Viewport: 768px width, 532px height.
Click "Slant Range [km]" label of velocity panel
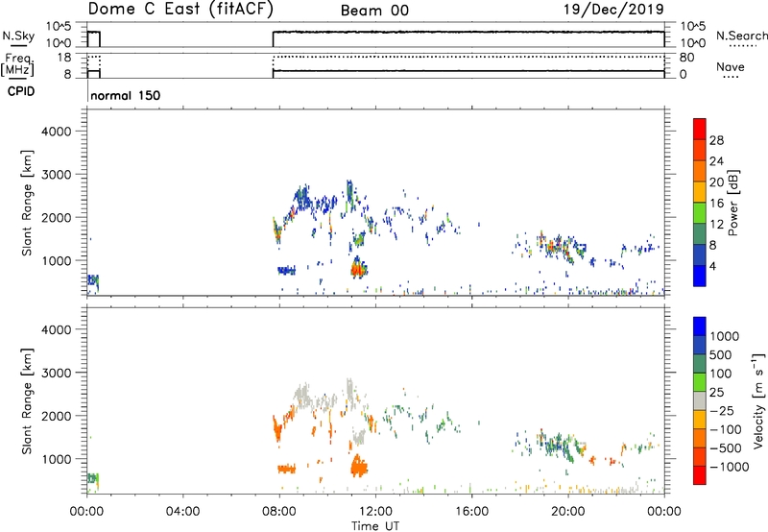27,400
